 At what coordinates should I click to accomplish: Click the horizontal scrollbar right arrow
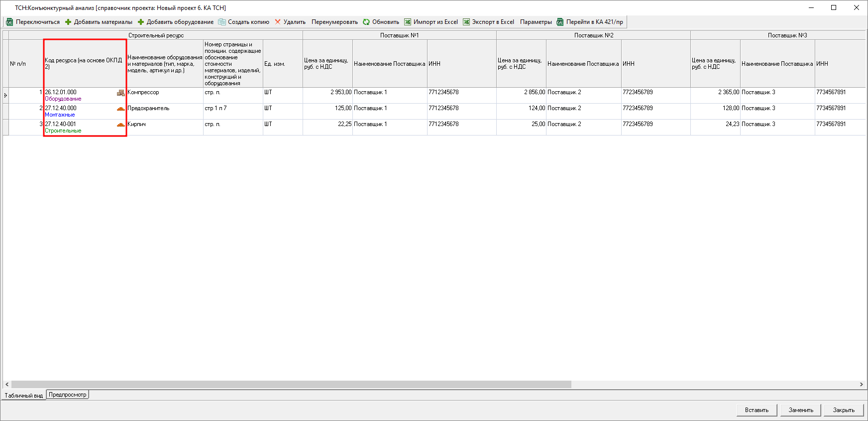tap(861, 385)
